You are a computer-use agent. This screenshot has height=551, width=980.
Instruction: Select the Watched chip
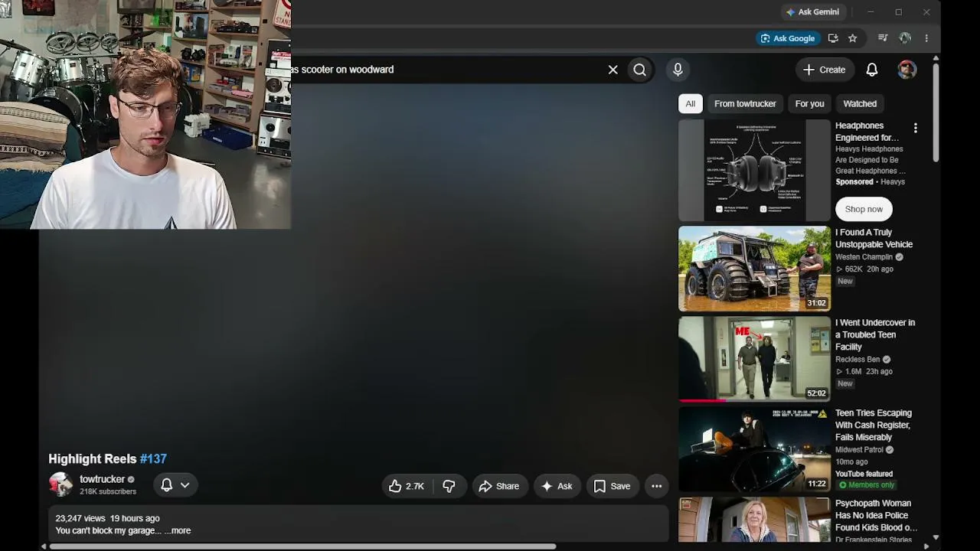[860, 103]
